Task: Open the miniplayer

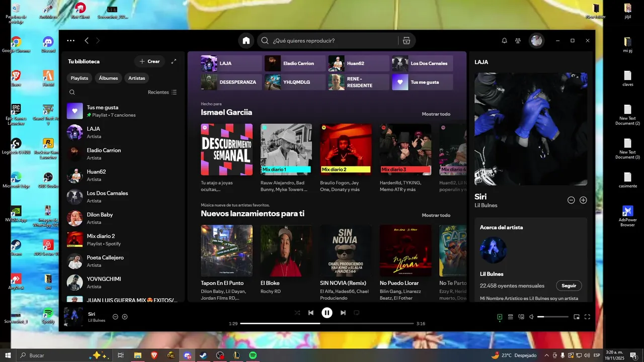Action: click(577, 317)
